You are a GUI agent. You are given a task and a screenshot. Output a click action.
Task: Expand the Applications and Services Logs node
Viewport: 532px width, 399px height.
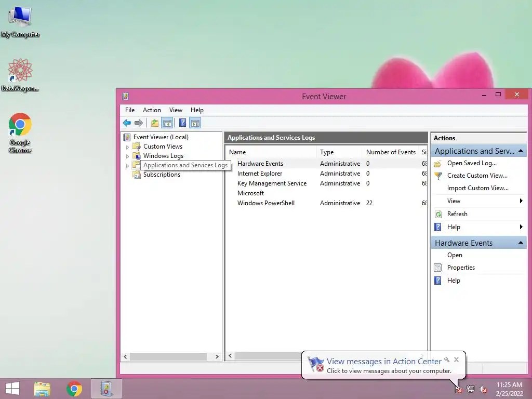128,166
